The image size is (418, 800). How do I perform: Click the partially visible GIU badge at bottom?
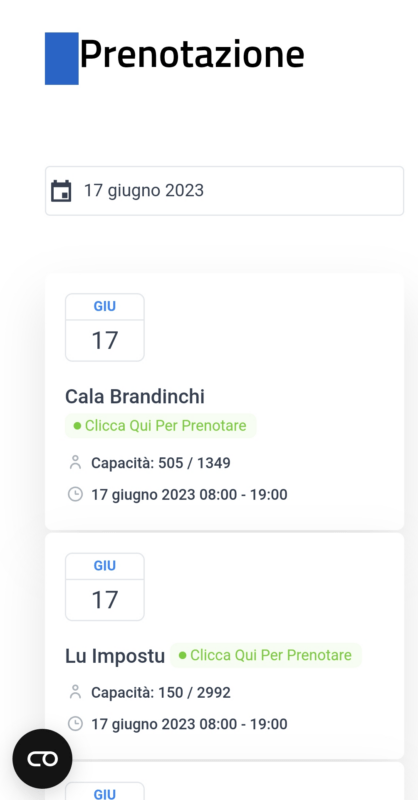[105, 792]
